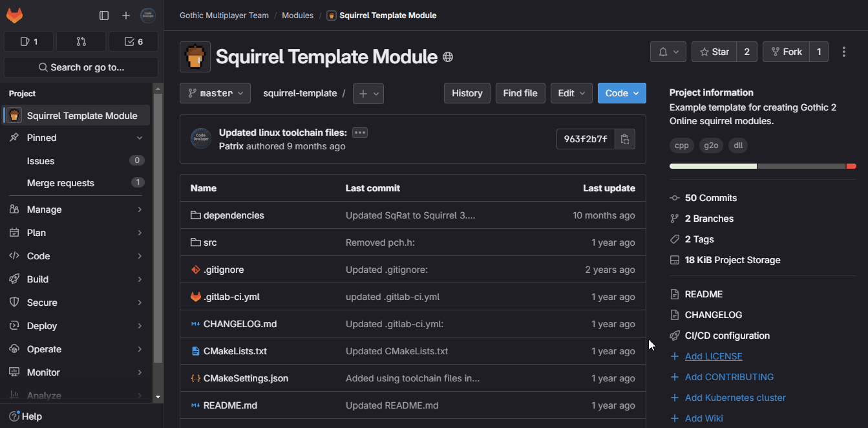Expand commit message via ellipsis icon
The image size is (868, 428).
(x=359, y=132)
